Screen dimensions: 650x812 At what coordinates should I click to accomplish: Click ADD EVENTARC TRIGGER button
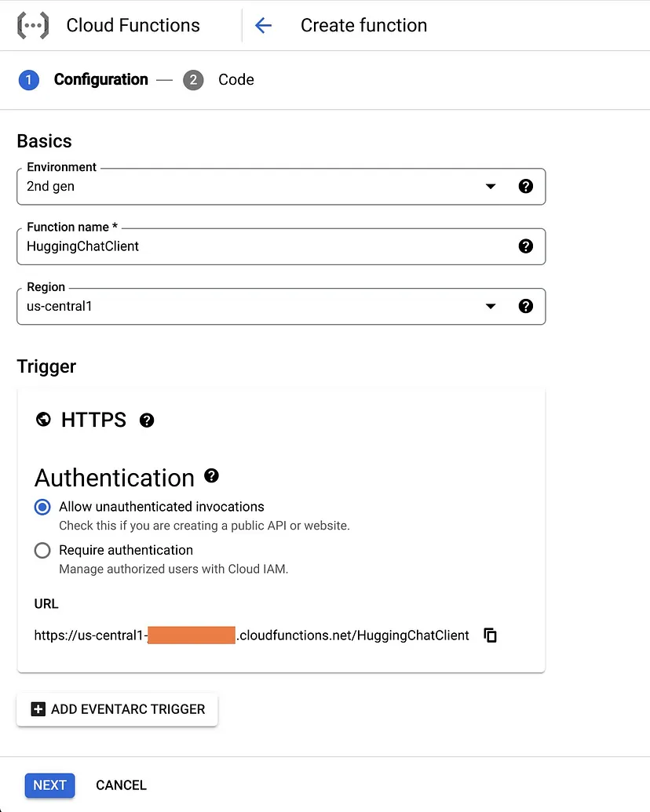click(x=117, y=709)
